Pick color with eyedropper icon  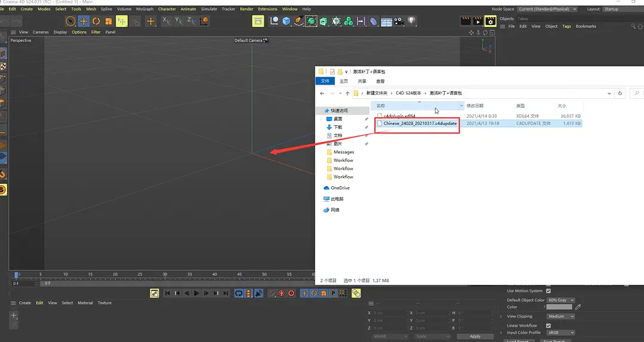point(578,307)
